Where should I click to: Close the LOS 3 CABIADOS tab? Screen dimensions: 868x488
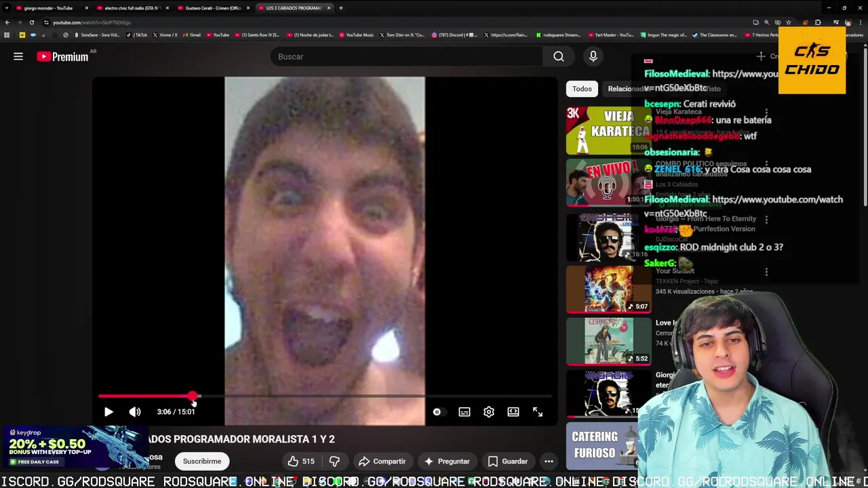pos(328,8)
